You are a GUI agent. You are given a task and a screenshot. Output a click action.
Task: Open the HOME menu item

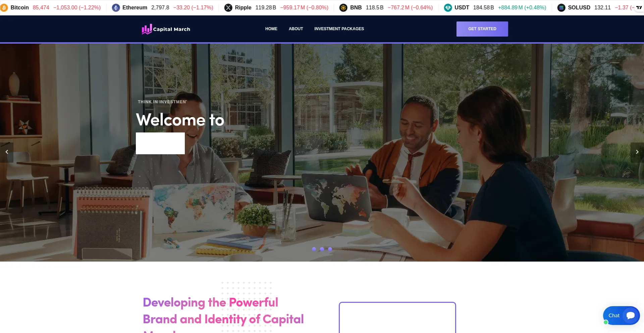[271, 29]
